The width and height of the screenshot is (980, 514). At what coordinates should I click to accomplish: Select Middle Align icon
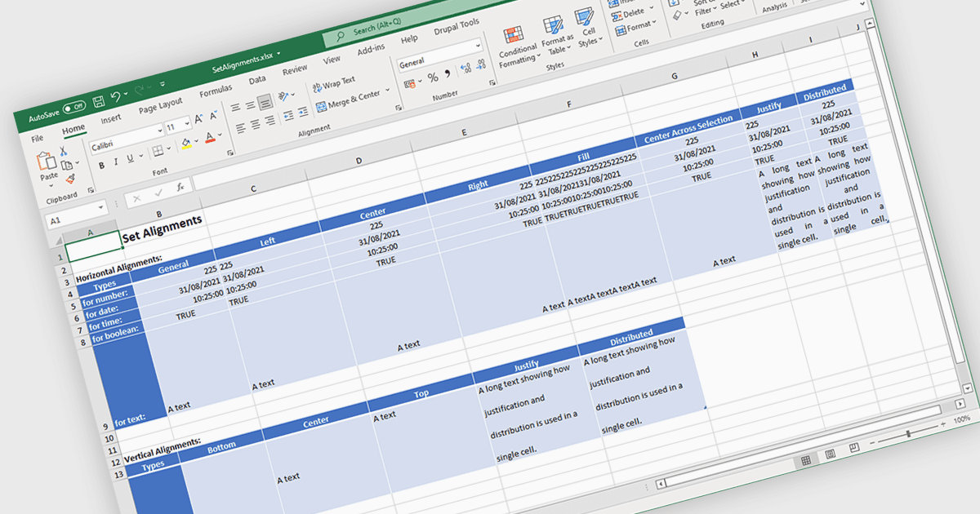point(249,106)
